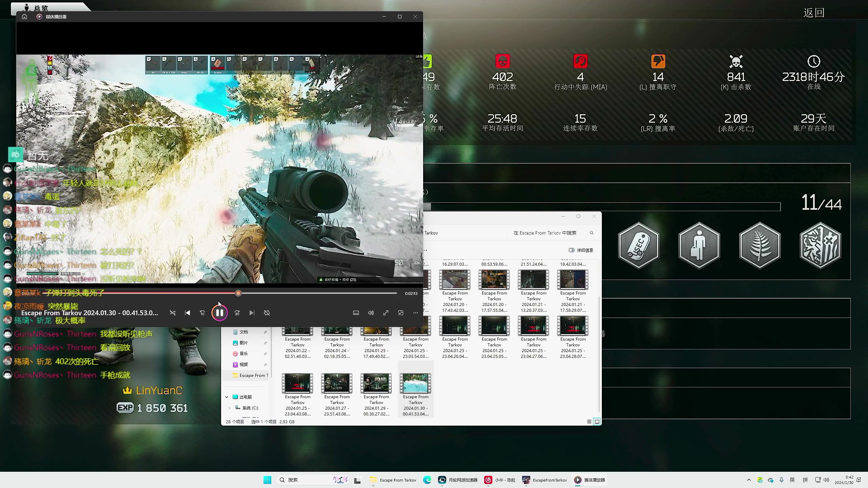Select the man with suitcase achievement badge
868x488 pixels.
tap(699, 245)
